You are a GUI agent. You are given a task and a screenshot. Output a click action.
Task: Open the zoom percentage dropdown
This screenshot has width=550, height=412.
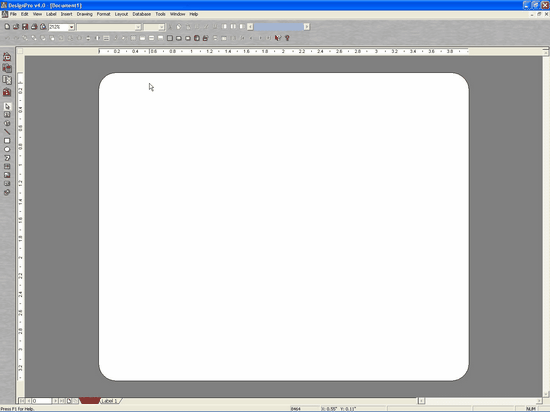(71, 27)
